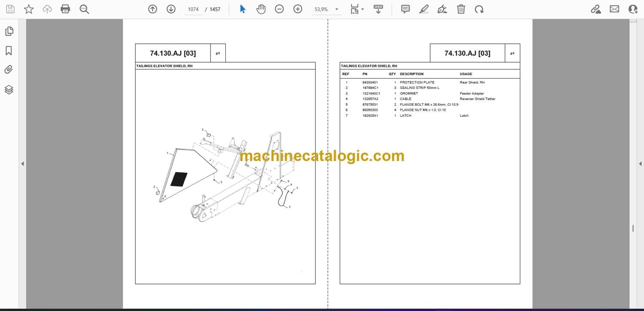Send the file by email envelope icon

pyautogui.click(x=614, y=9)
